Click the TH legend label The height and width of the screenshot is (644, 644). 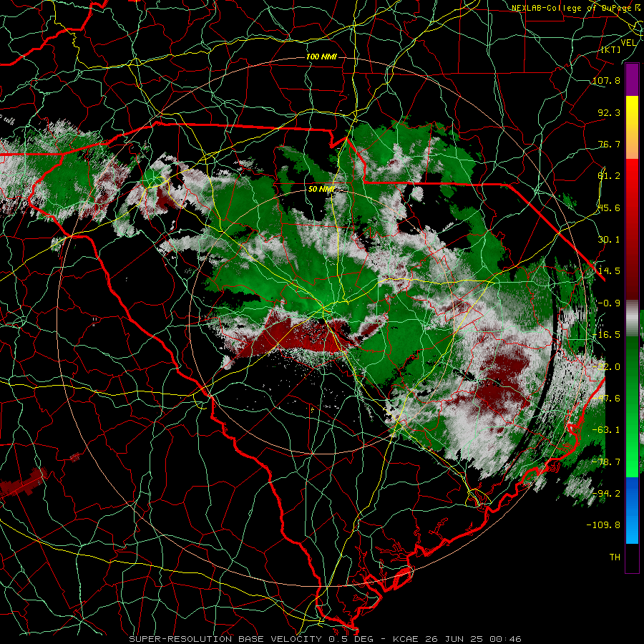click(615, 557)
